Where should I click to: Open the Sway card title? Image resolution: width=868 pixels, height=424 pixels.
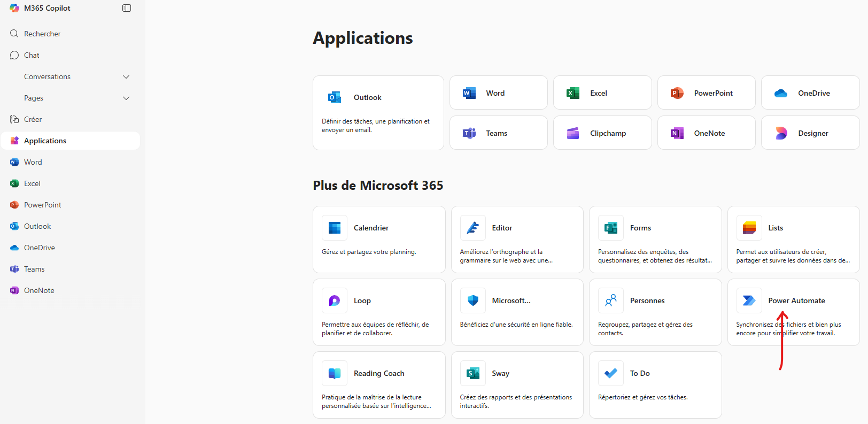coord(501,373)
